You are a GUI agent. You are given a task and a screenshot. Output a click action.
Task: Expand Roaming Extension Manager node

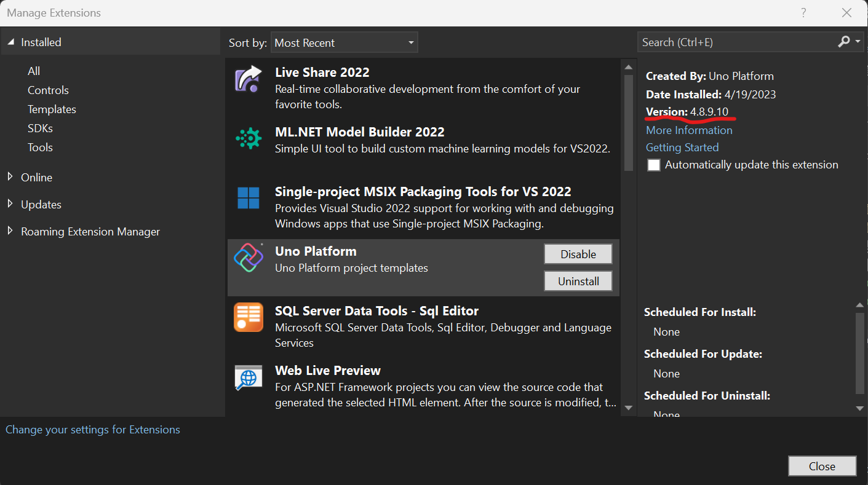click(10, 231)
